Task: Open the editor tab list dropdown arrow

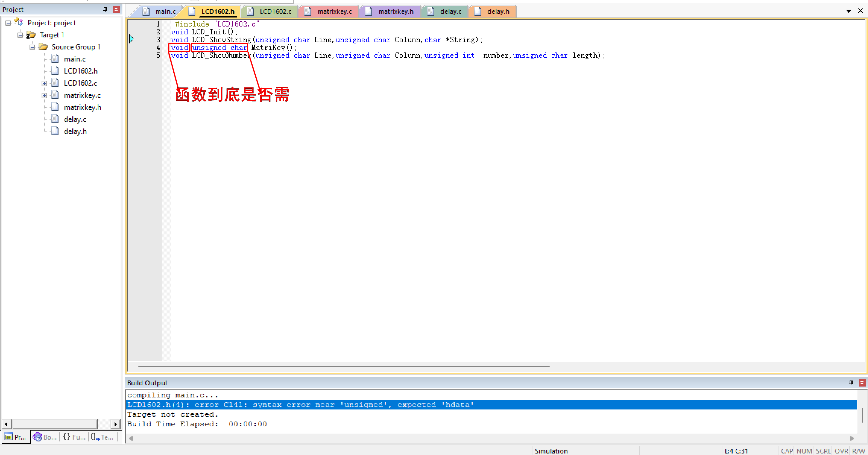Action: [848, 11]
